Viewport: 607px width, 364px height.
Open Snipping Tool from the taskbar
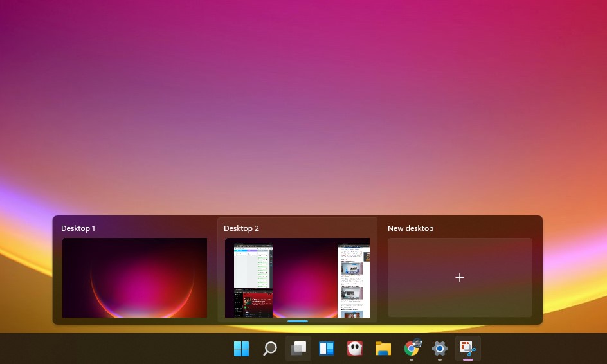pos(467,349)
